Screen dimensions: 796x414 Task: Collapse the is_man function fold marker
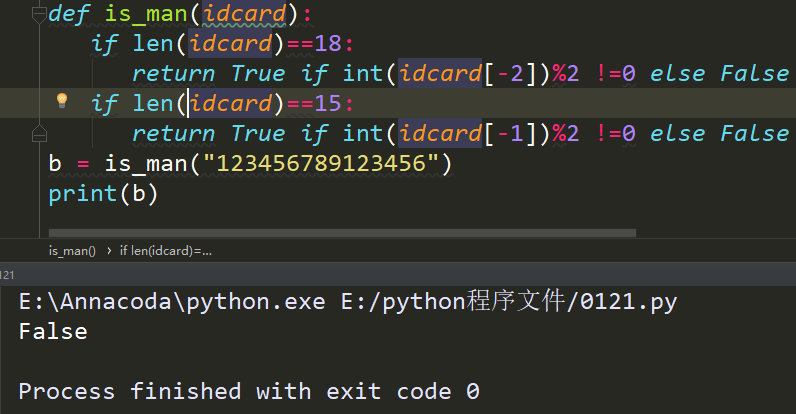pyautogui.click(x=39, y=15)
